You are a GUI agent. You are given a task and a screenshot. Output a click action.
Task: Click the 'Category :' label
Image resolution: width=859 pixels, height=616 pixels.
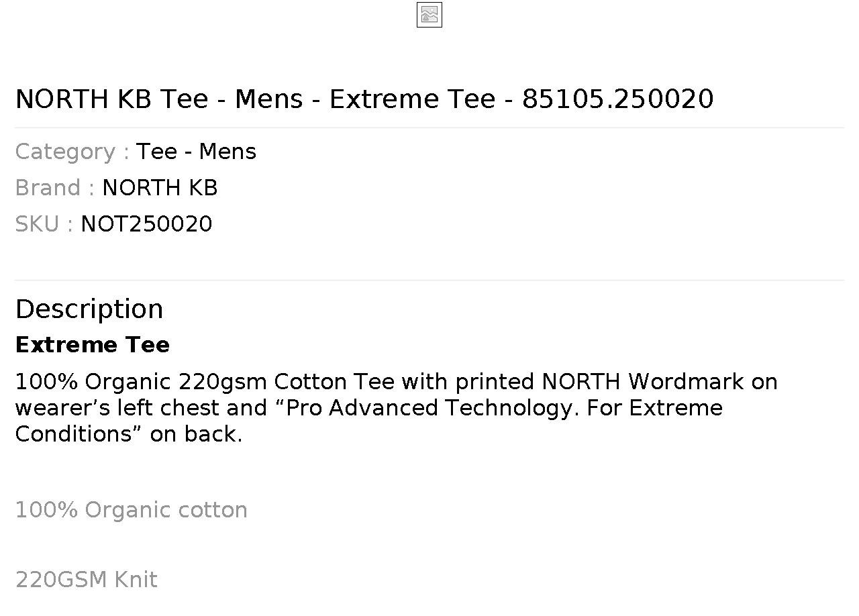(x=72, y=152)
